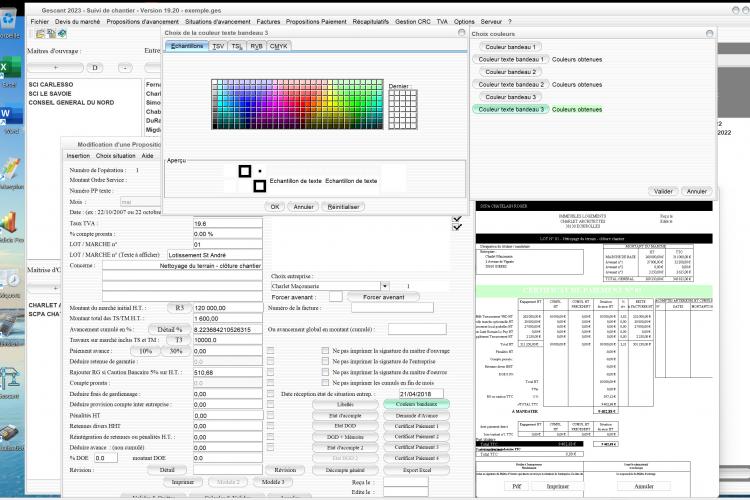The height and width of the screenshot is (500, 750).
Task: Click Certificat Paiement 1 button
Action: [x=416, y=426]
